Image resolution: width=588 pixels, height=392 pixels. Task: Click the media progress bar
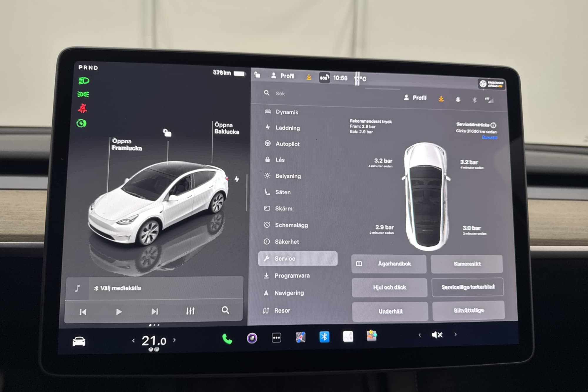click(154, 299)
